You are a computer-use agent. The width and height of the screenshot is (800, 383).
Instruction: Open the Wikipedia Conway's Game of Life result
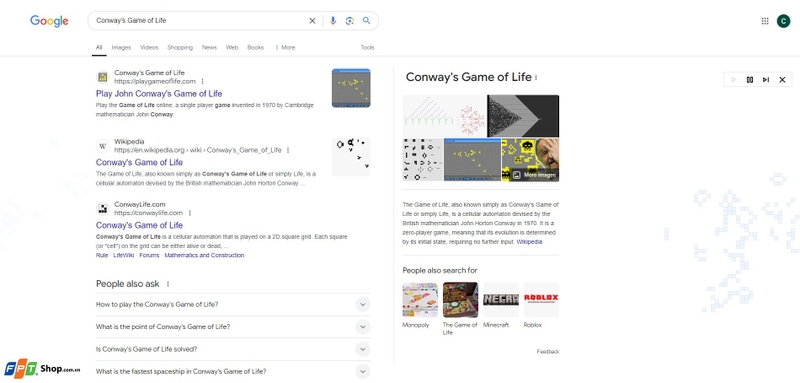139,163
